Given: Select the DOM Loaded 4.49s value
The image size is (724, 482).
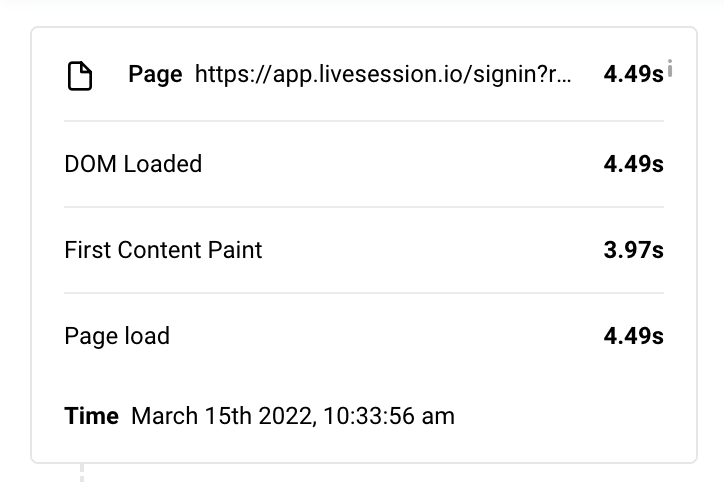Looking at the screenshot, I should click(x=633, y=164).
